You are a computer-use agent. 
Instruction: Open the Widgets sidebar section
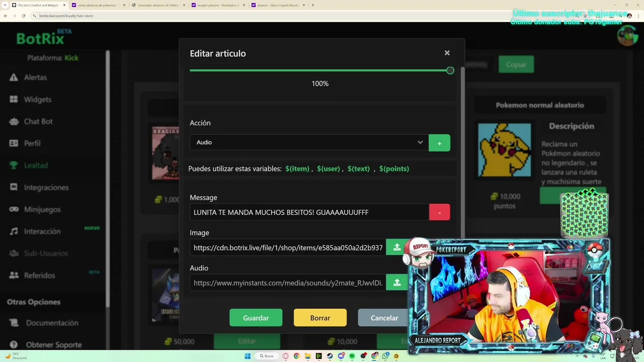[x=38, y=100]
